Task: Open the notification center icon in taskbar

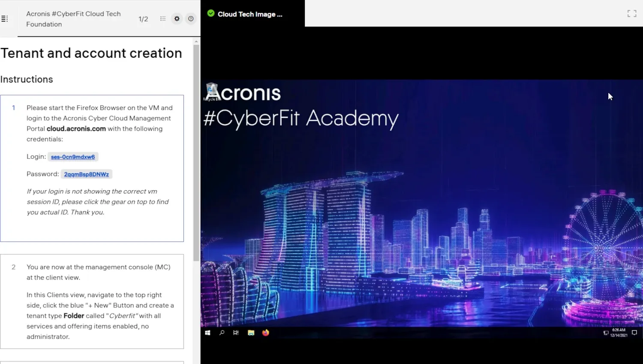Action: pyautogui.click(x=634, y=333)
